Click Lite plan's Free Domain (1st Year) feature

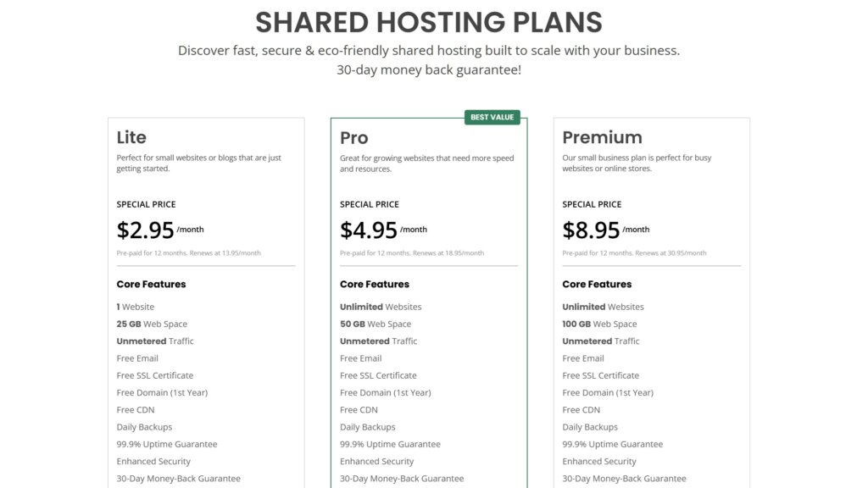(x=162, y=392)
